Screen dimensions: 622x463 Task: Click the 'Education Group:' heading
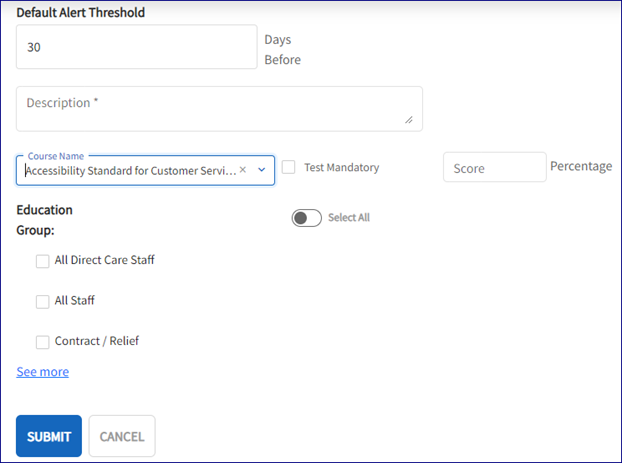pyautogui.click(x=45, y=220)
